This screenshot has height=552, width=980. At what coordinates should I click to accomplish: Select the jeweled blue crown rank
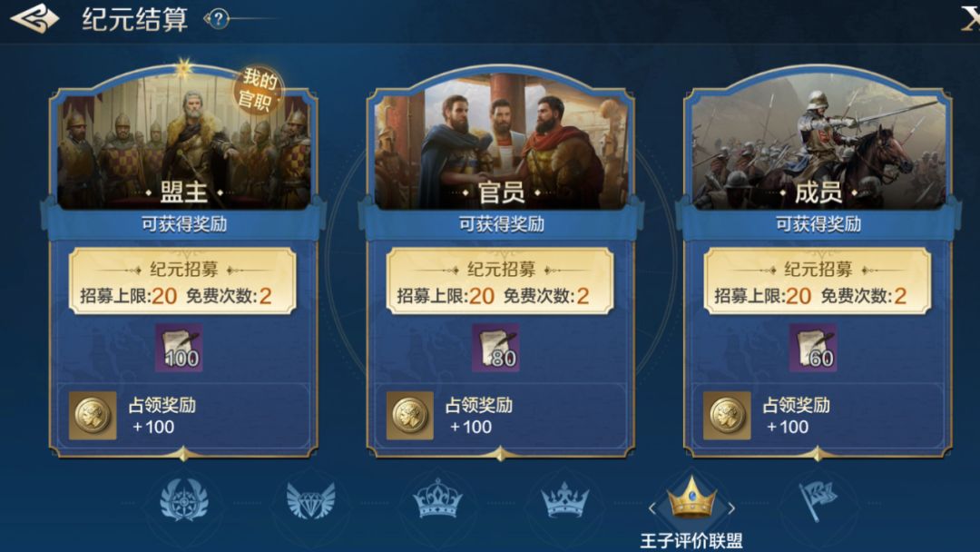pos(437,498)
